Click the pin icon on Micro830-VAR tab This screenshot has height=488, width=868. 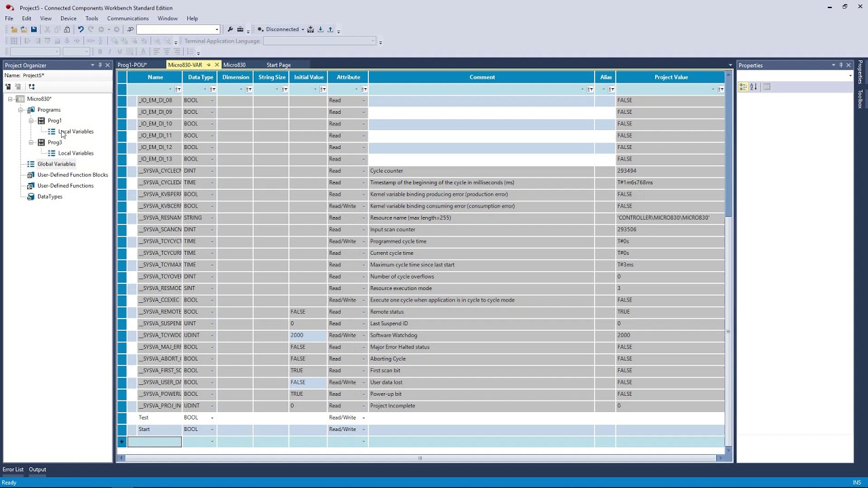point(208,65)
